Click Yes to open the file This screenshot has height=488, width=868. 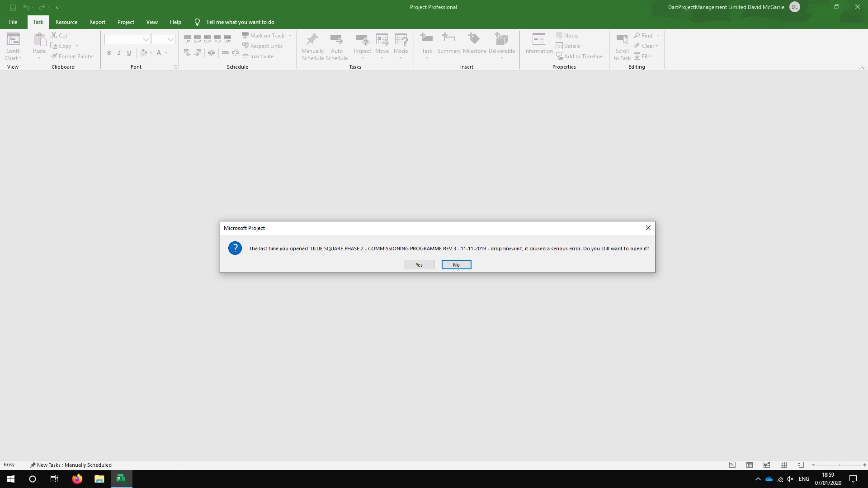coord(419,265)
